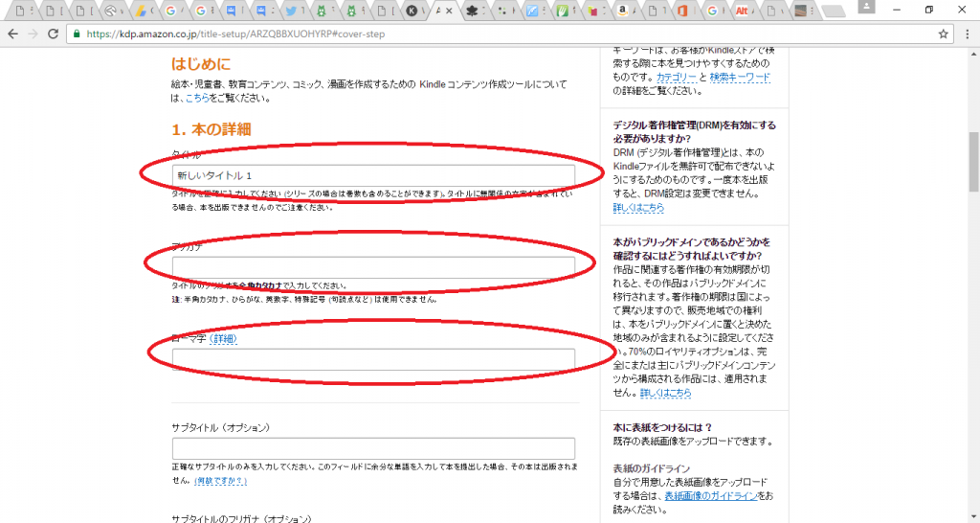This screenshot has height=523, width=980.
Task: Open the こちら link under はじめに
Action: [197, 99]
